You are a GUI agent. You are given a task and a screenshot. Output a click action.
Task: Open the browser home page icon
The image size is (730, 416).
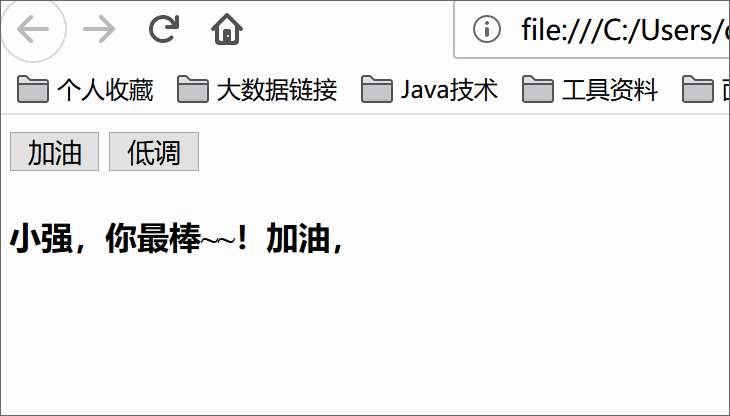click(227, 29)
